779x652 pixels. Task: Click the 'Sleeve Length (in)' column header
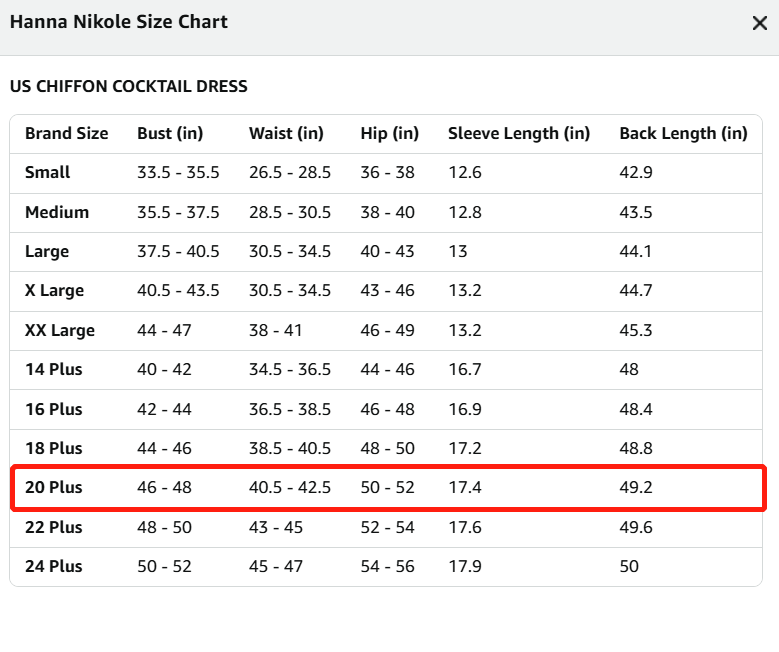(x=519, y=133)
